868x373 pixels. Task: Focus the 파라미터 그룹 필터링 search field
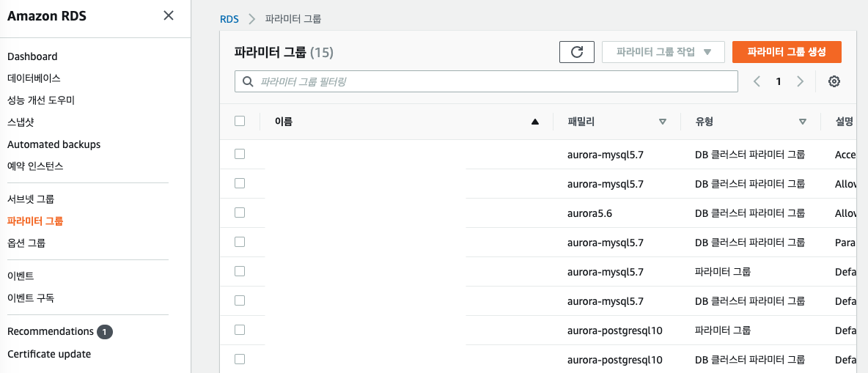pos(491,81)
